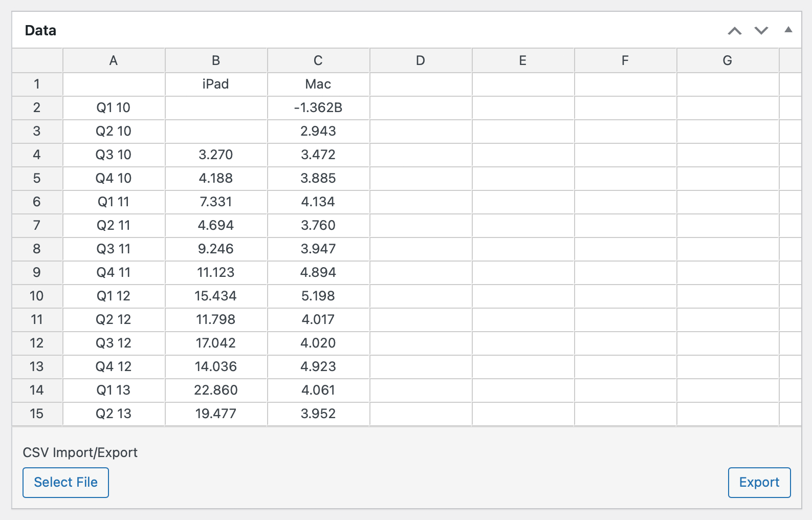Select the Q3 11 cell

click(x=114, y=249)
